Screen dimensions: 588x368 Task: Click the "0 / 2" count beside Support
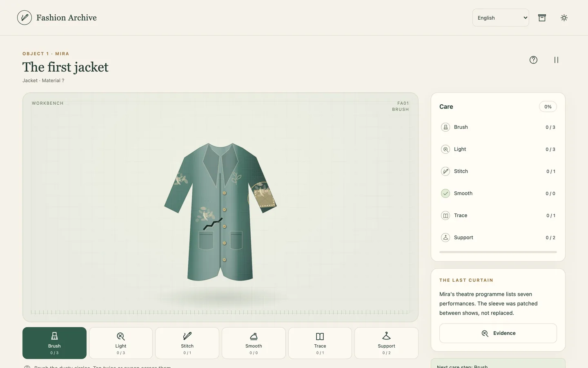tap(550, 238)
